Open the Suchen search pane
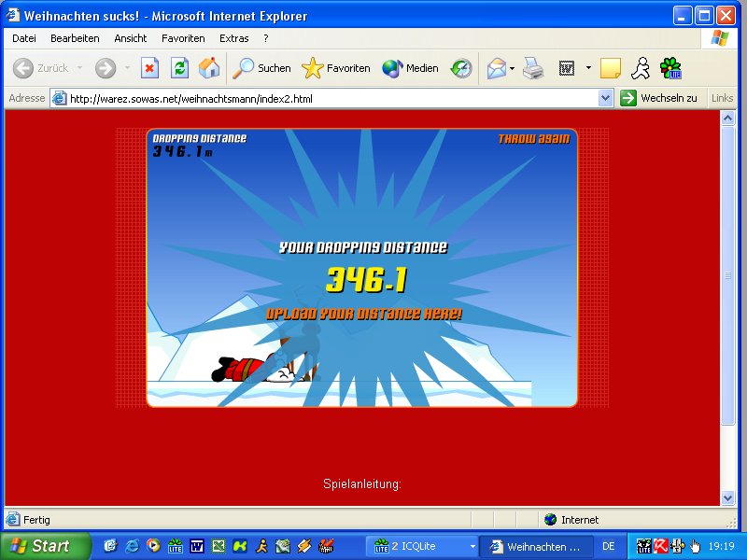Screen dimensions: 747x560 [261, 68]
